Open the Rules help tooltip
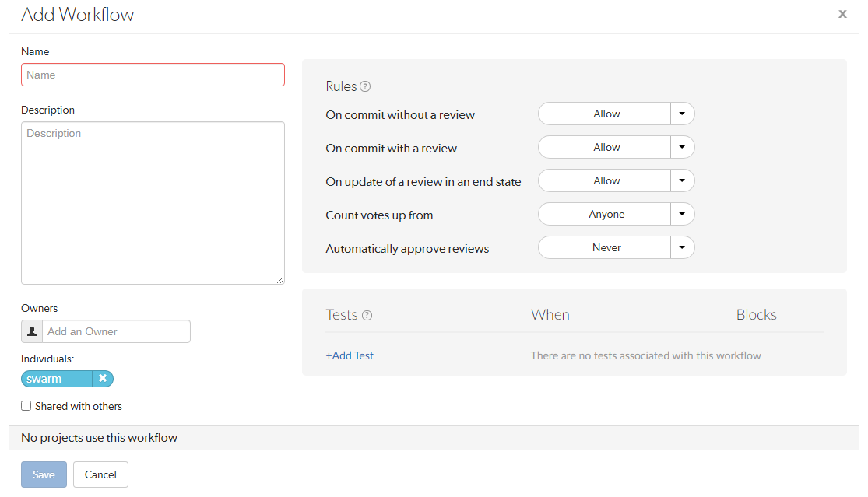 pos(366,86)
